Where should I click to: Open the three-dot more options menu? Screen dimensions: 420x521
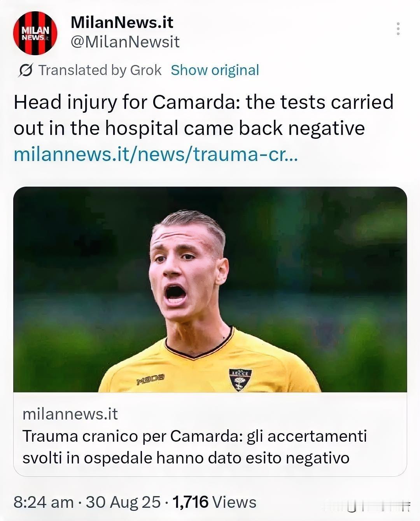click(x=398, y=29)
